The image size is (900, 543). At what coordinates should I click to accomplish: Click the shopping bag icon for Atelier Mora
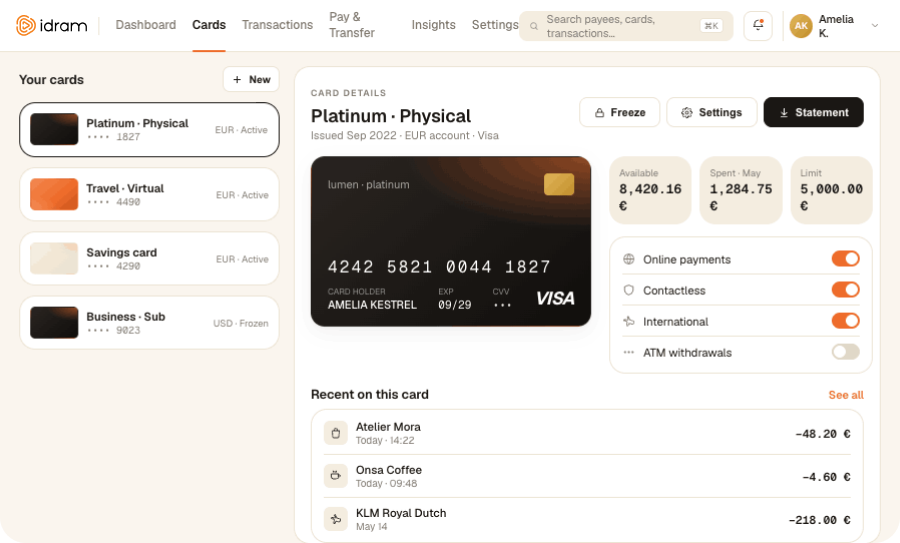(x=336, y=433)
